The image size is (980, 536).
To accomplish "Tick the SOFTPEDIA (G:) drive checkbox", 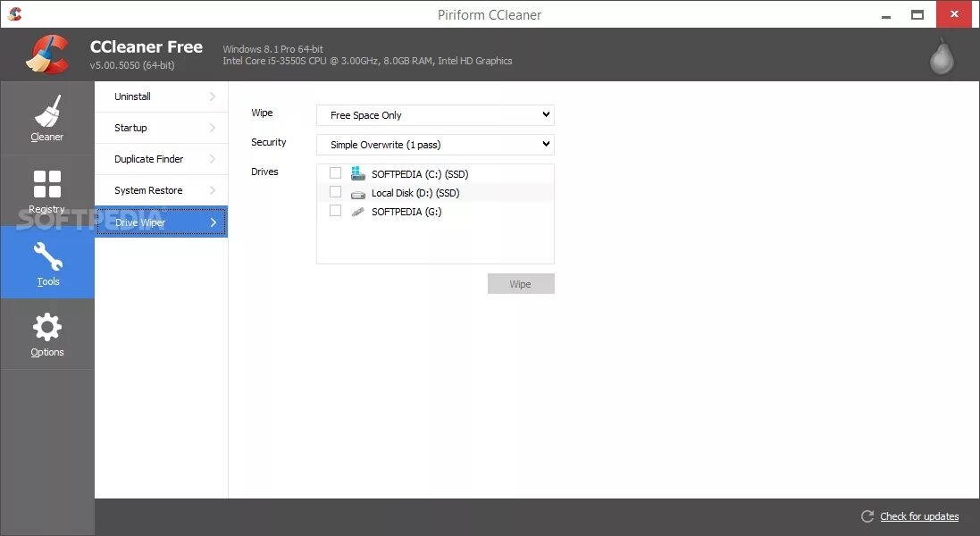I will point(336,211).
